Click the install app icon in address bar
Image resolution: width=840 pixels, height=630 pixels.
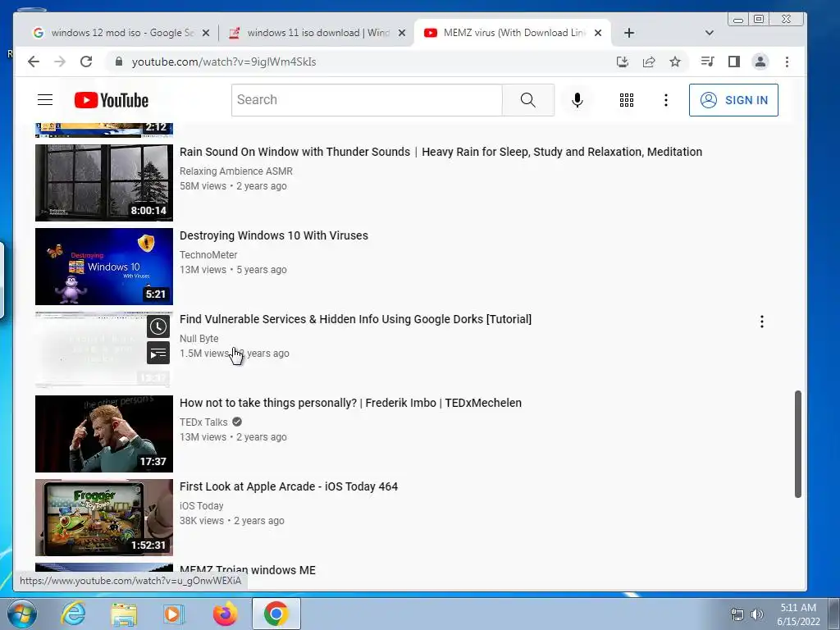[622, 62]
